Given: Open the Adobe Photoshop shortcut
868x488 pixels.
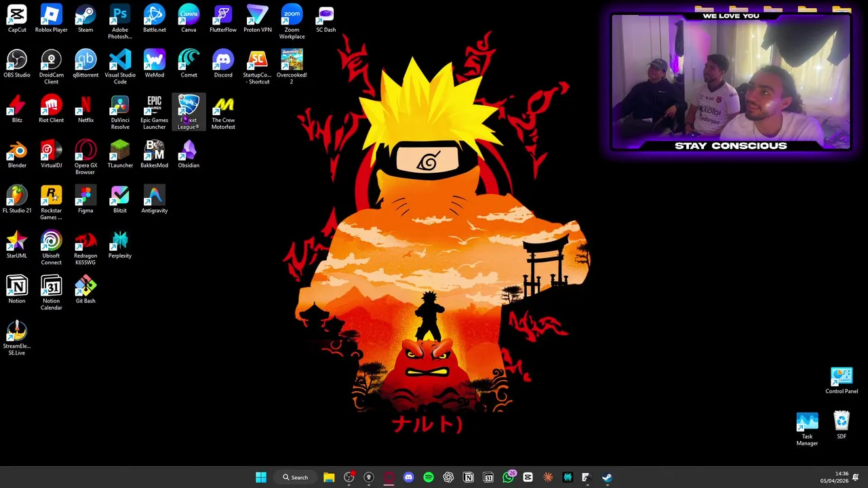Looking at the screenshot, I should pos(120,22).
